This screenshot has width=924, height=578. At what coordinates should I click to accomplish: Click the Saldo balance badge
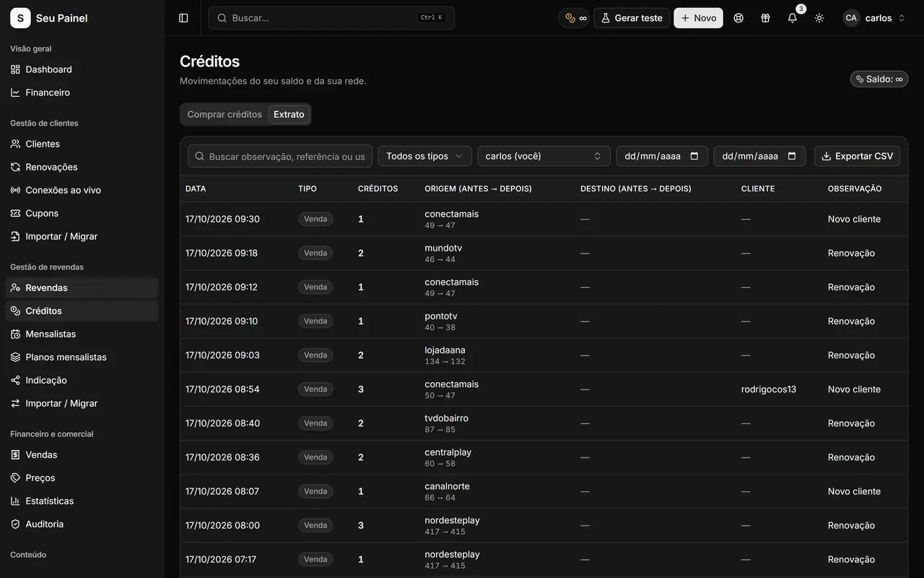tap(879, 79)
